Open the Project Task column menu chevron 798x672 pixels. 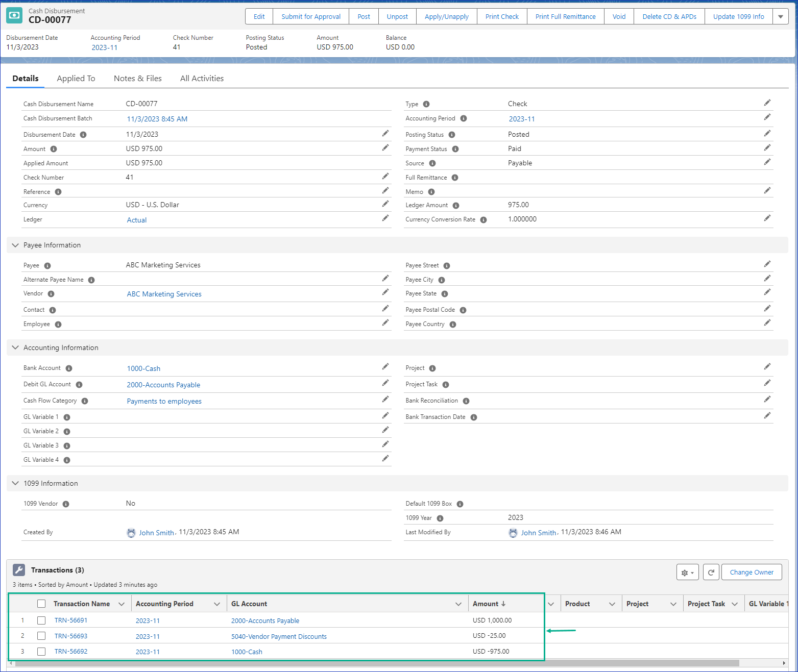coord(735,604)
